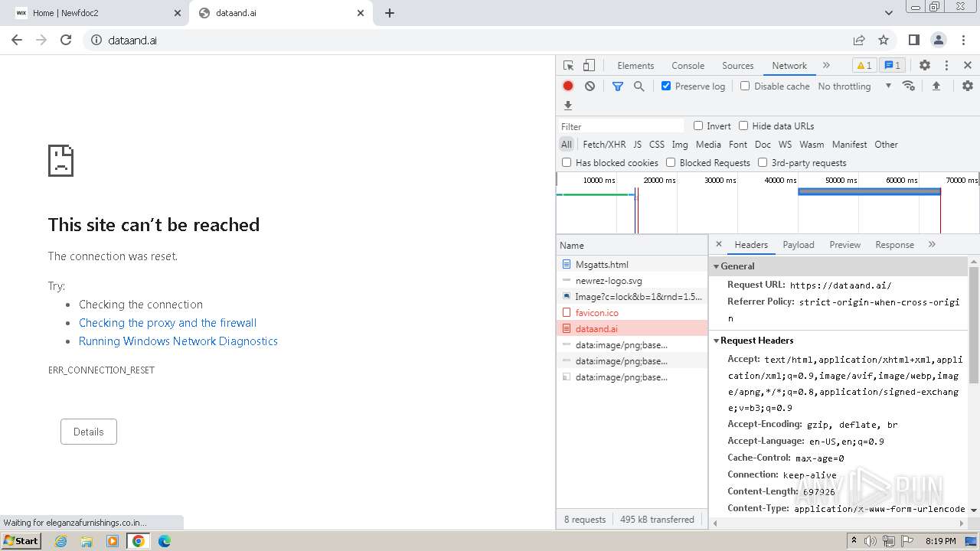Image resolution: width=980 pixels, height=551 pixels.
Task: Switch to the Sources panel
Action: click(738, 66)
